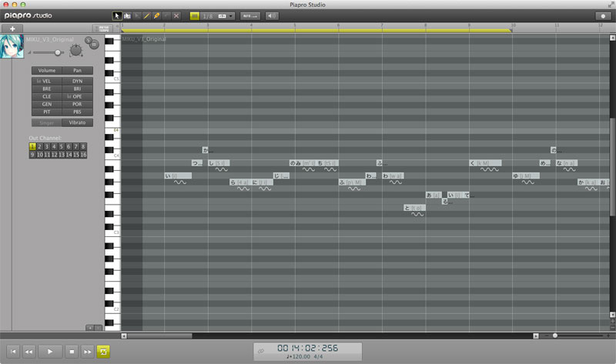616x364 pixels.
Task: Click the fast forward transport button
Action: pyautogui.click(x=87, y=352)
